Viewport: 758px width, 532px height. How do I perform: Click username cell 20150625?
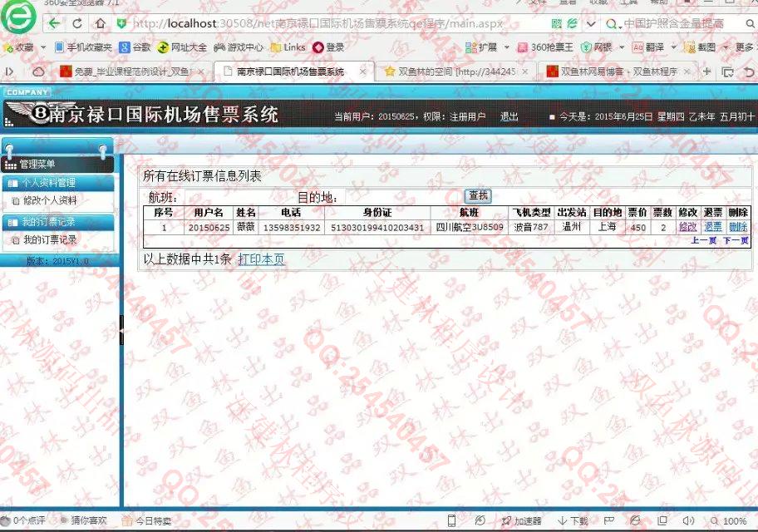209,227
